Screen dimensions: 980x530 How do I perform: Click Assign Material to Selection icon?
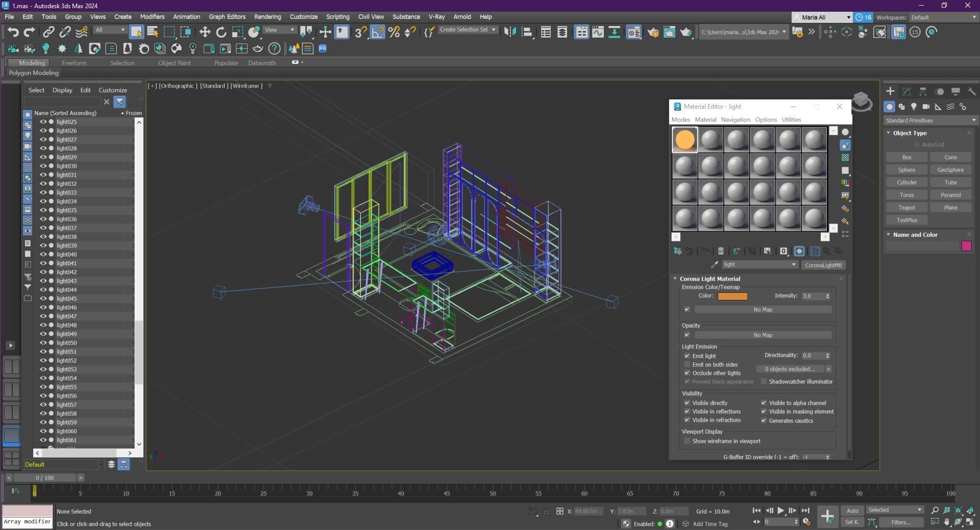(x=705, y=251)
